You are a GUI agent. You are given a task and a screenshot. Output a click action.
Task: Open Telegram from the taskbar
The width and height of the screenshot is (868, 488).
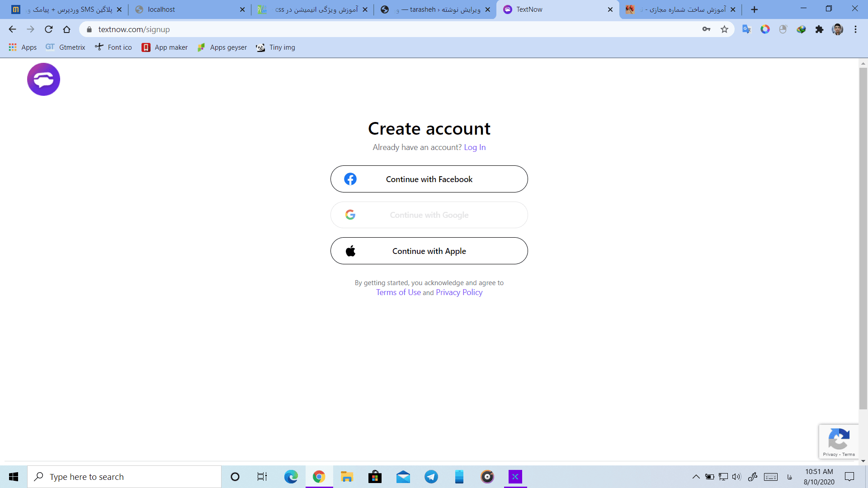point(431,477)
